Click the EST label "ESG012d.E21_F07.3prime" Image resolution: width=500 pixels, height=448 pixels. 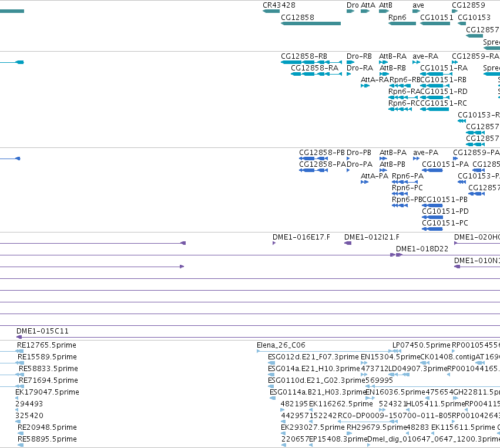point(314,357)
